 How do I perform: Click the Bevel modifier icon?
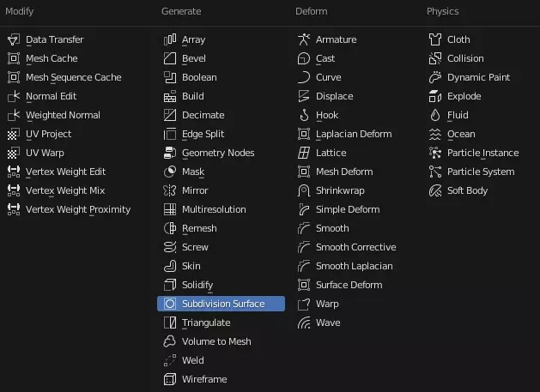[170, 58]
